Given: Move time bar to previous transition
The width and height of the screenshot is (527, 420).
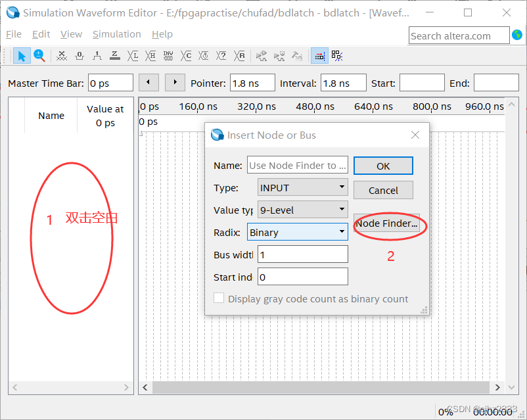Looking at the screenshot, I should (149, 82).
